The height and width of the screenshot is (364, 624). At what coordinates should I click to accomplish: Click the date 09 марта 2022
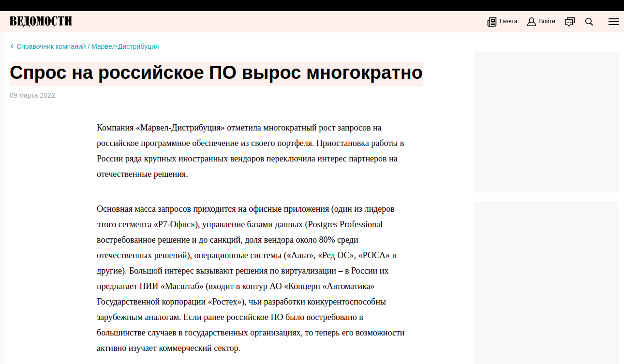pos(32,95)
